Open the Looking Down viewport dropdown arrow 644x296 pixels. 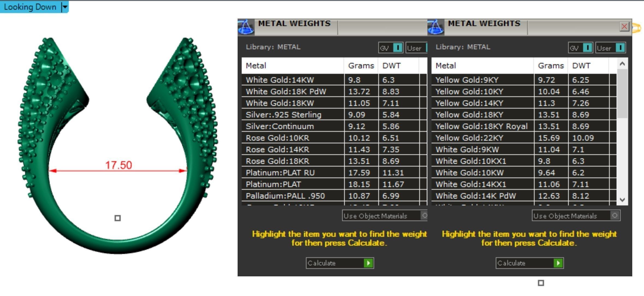tap(65, 7)
